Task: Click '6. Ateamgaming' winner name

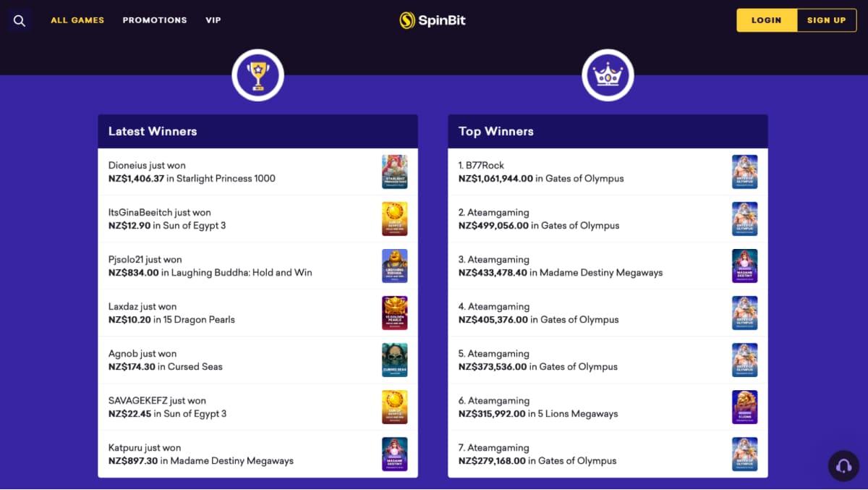Action: [494, 400]
